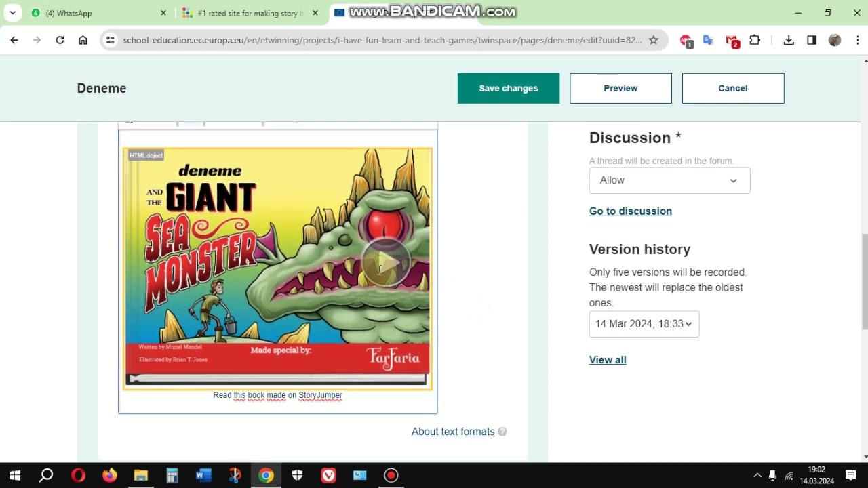Open the Chrome profile avatar
The width and height of the screenshot is (868, 488).
[835, 41]
